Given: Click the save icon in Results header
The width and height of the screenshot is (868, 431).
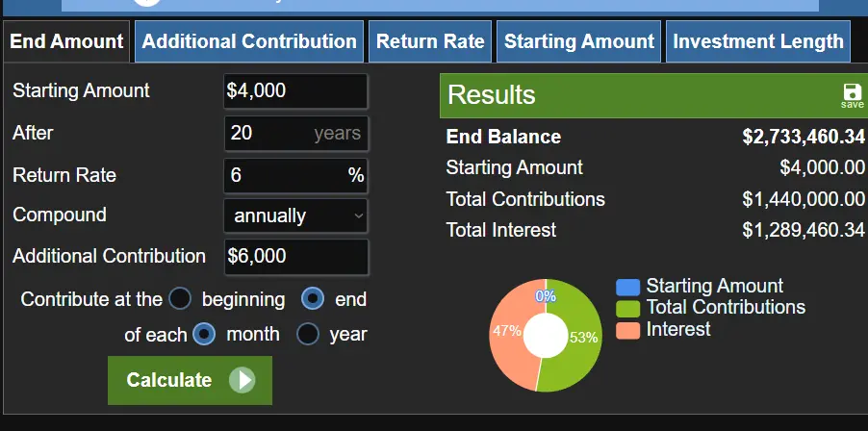Looking at the screenshot, I should point(852,92).
